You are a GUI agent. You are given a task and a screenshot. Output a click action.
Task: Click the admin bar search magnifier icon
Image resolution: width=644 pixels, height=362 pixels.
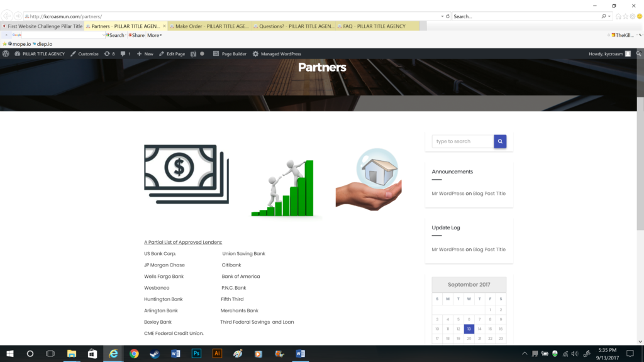[639, 54]
